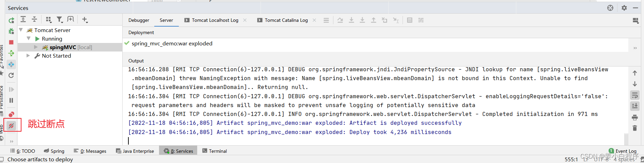Switch to the Debugger tab
644x163 pixels.
[x=139, y=20]
